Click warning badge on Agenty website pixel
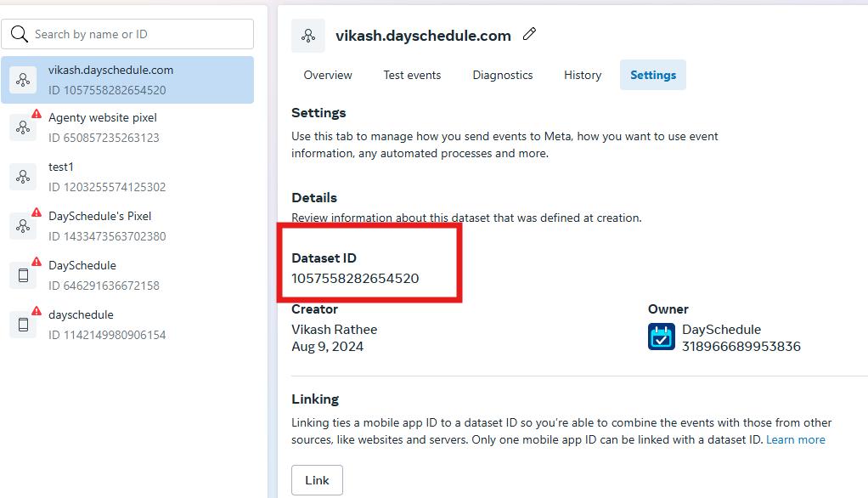 pyautogui.click(x=37, y=114)
